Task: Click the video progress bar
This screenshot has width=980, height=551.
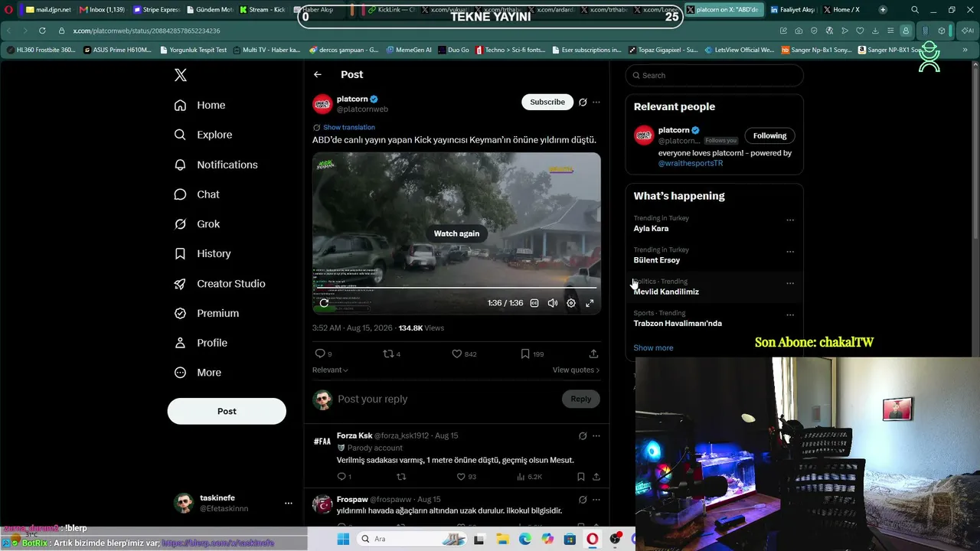Action: pyautogui.click(x=456, y=288)
